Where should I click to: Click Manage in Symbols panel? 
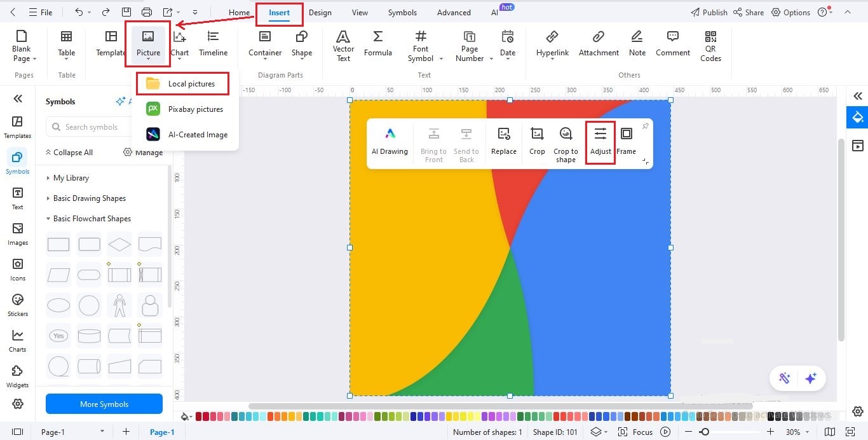pyautogui.click(x=143, y=153)
